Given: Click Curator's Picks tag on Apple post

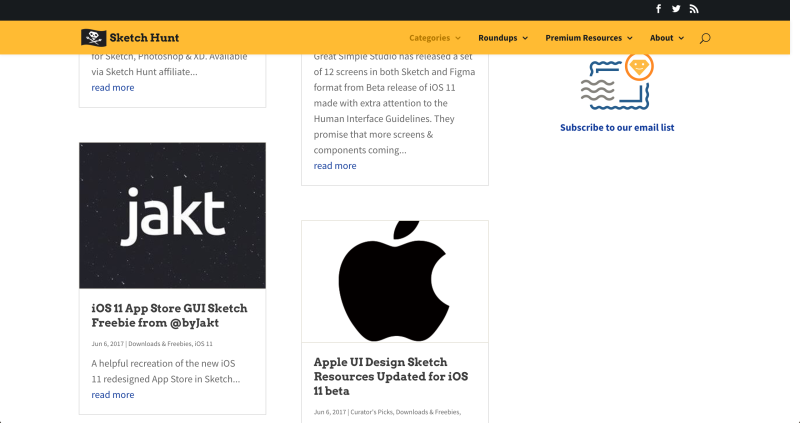Looking at the screenshot, I should pos(371,412).
